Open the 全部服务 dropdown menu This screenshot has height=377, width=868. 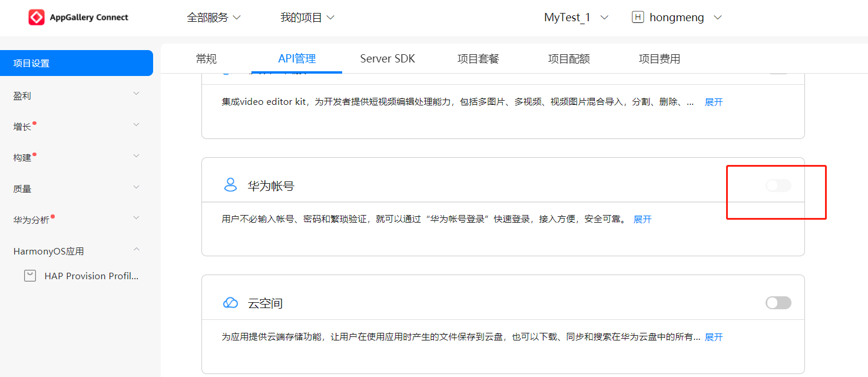point(214,18)
